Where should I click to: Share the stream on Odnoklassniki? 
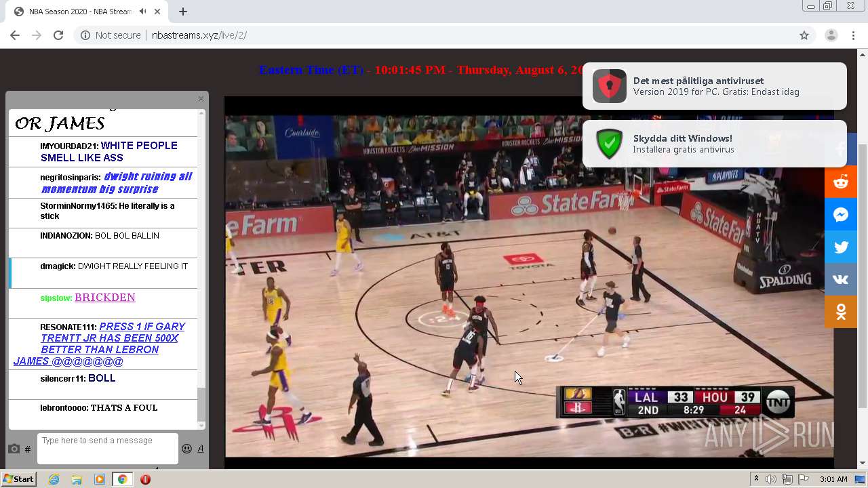click(x=841, y=312)
